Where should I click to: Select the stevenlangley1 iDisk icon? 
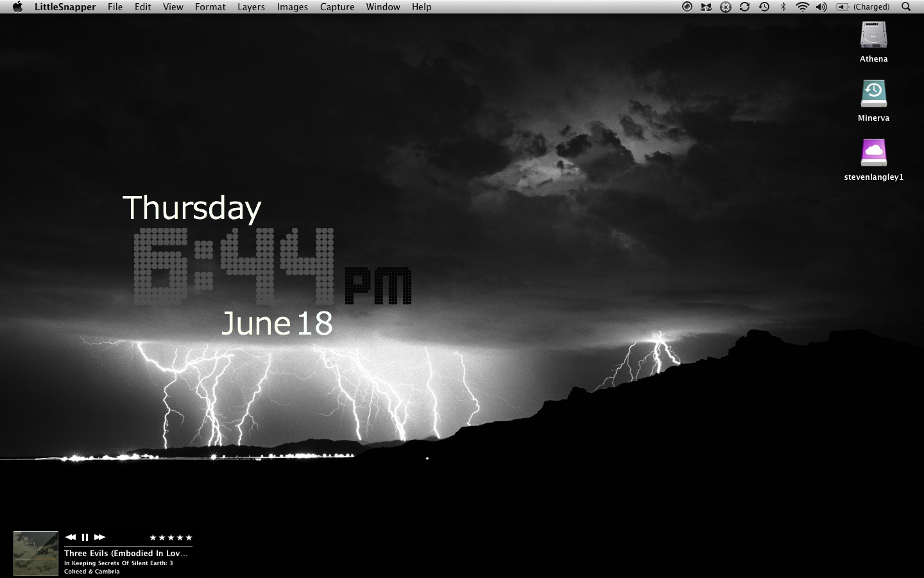[x=873, y=153]
